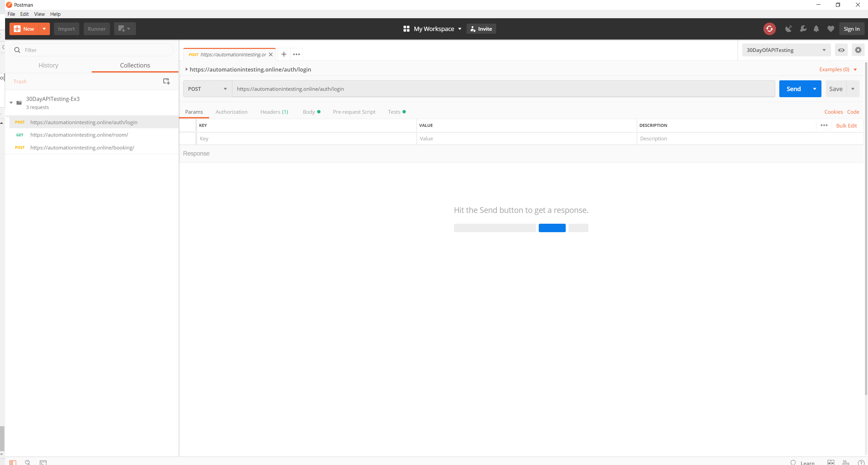Switch to the Collections tab

click(x=135, y=65)
